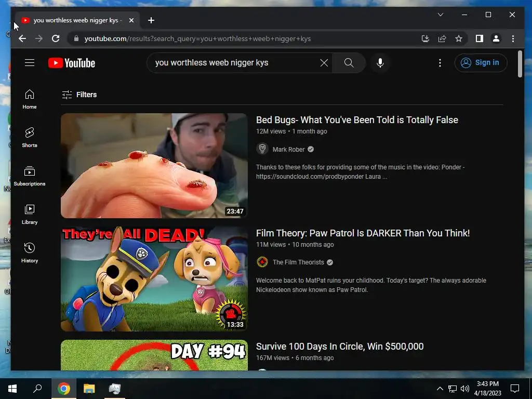This screenshot has width=532, height=399.
Task: Click "11M views" text
Action: click(271, 245)
